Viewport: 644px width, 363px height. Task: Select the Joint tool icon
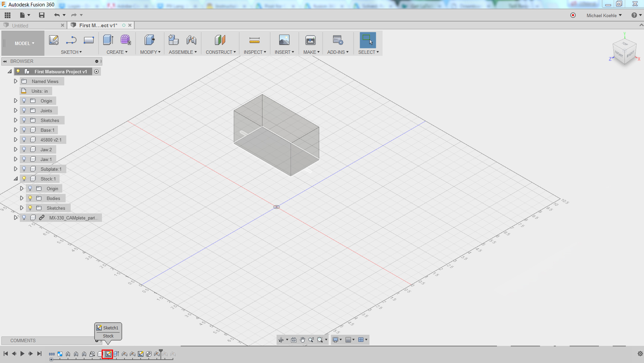pyautogui.click(x=191, y=40)
